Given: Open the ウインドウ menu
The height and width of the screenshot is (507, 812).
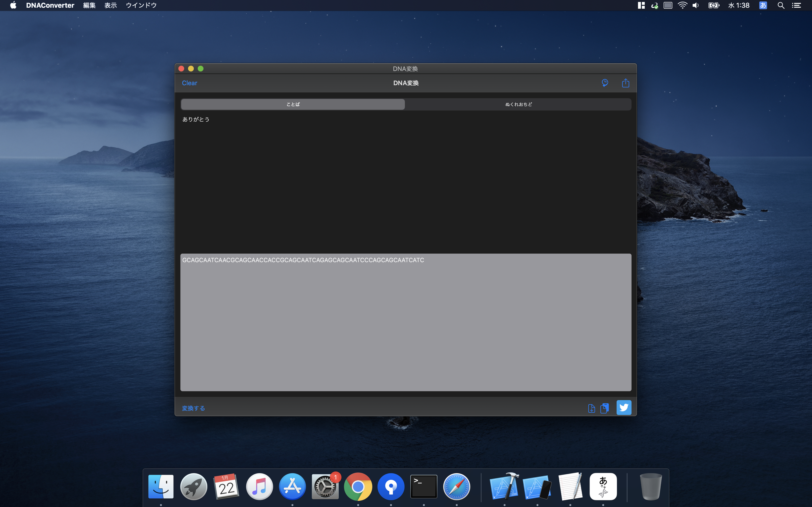Looking at the screenshot, I should tap(141, 5).
